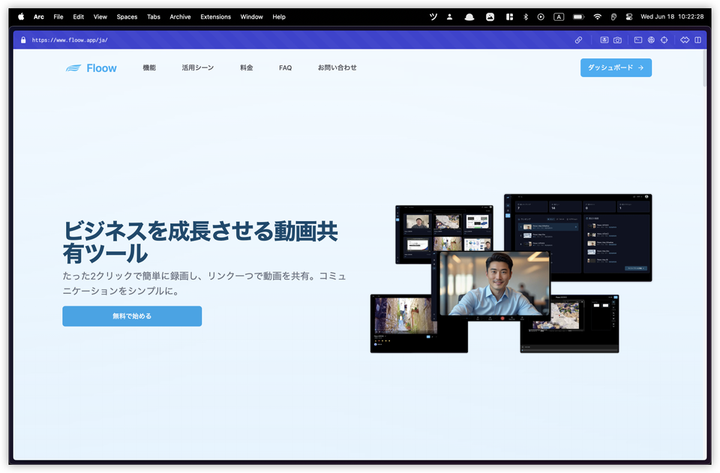
Task: Open the keyboard input source A icon
Action: point(558,17)
